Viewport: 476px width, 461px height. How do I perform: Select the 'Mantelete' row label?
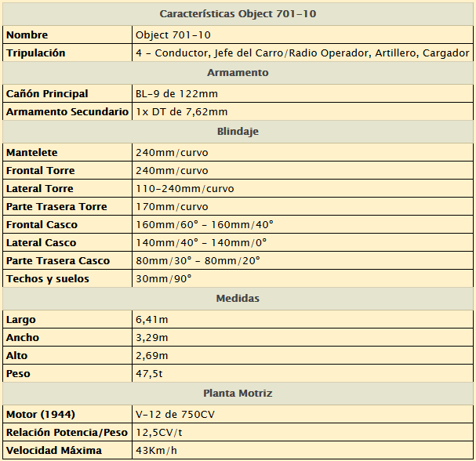click(32, 152)
